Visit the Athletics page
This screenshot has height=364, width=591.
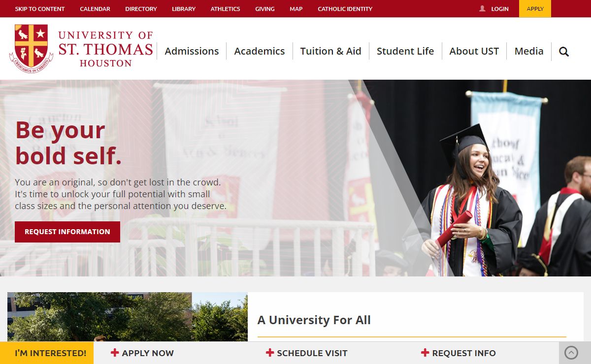click(226, 9)
